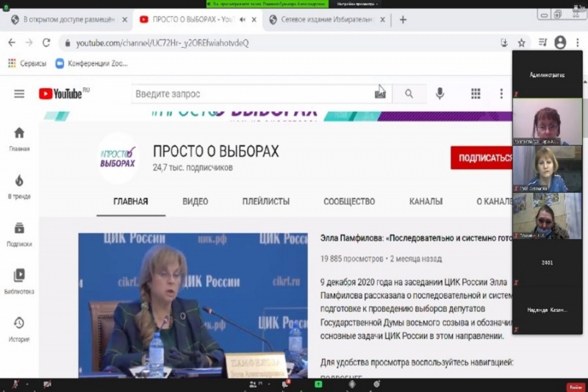Open История in the sidebar
Image resolution: width=588 pixels, height=392 pixels.
click(19, 329)
